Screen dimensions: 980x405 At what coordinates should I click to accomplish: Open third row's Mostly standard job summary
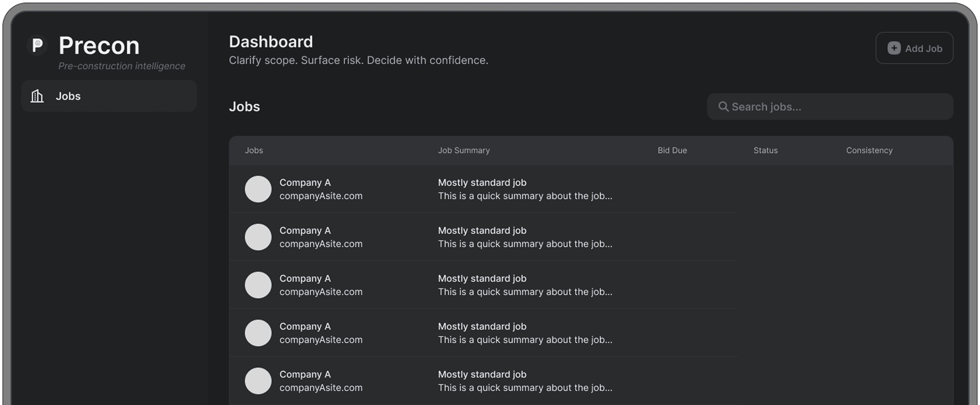click(x=482, y=278)
